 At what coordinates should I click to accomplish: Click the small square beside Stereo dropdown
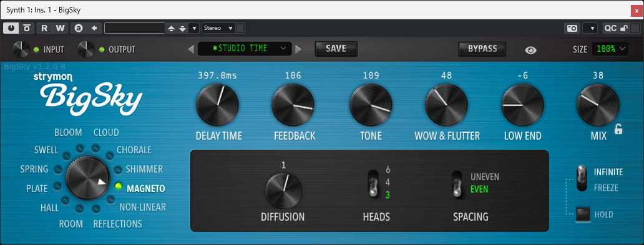pyautogui.click(x=241, y=28)
